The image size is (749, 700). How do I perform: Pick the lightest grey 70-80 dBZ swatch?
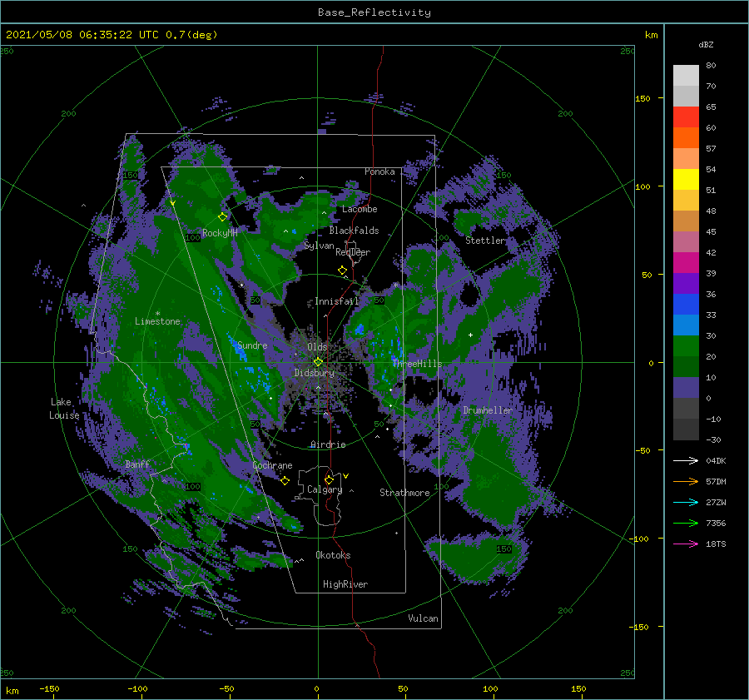coord(686,76)
